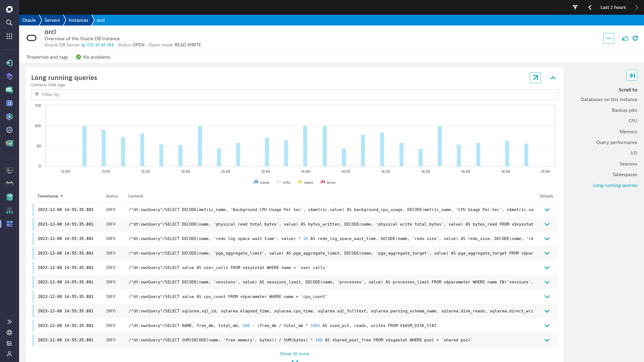Viewport: 644px width, 362px height.
Task: Expand details of the user_calls query row
Action: (x=547, y=268)
